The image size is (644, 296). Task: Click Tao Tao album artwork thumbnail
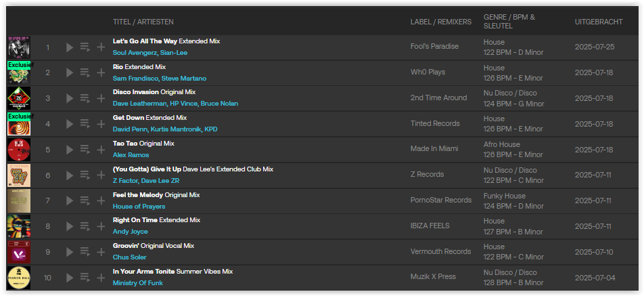[19, 150]
